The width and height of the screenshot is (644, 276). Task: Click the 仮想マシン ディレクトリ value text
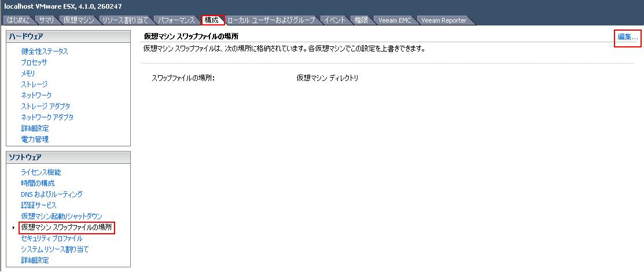pos(327,78)
